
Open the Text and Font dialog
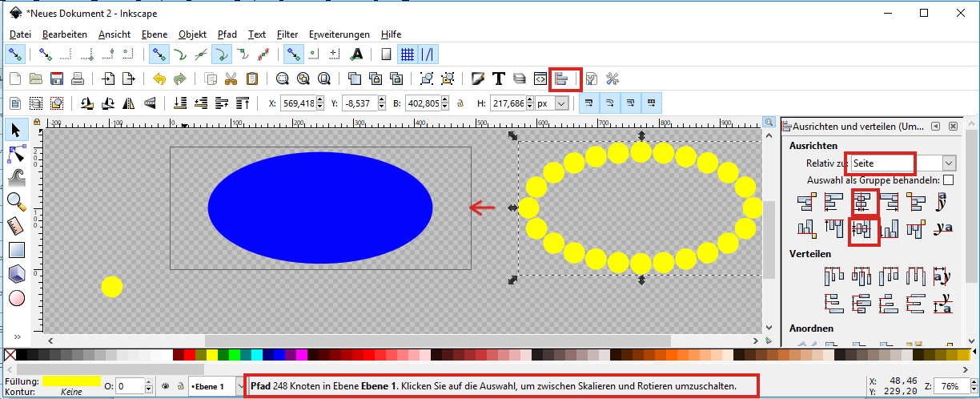click(498, 79)
